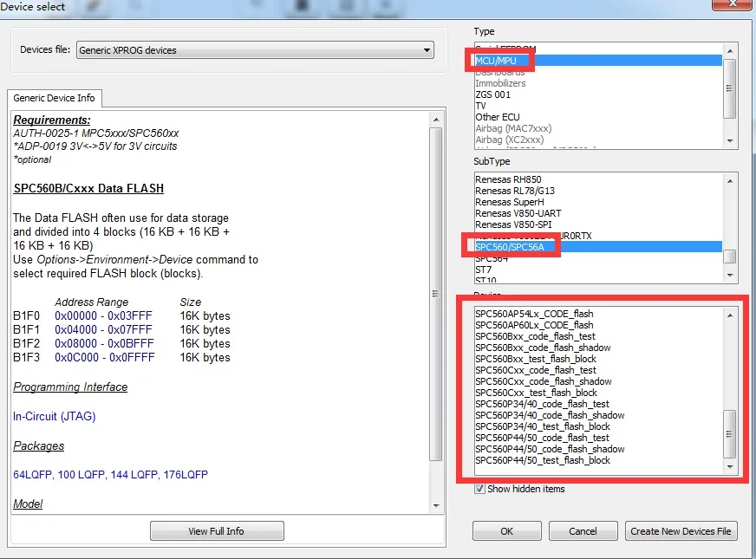Select SPC560AP60Lx_CODE_flash device

(598, 325)
